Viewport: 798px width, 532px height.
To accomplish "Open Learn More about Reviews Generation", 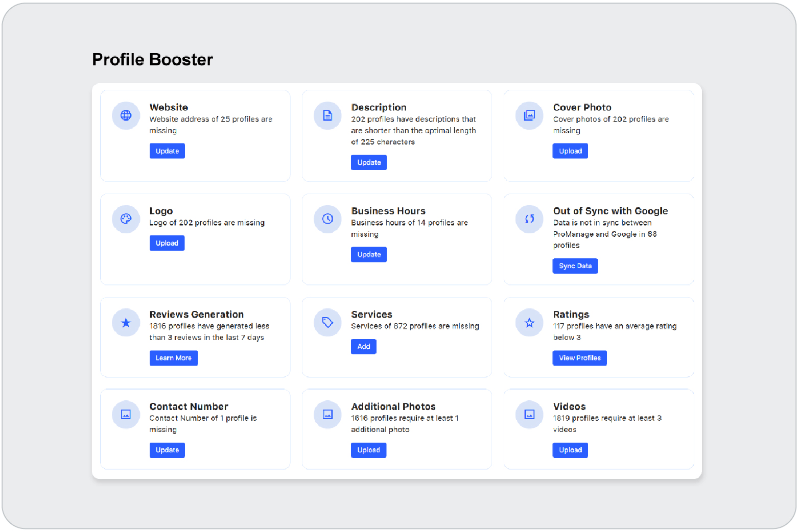I will pyautogui.click(x=173, y=358).
